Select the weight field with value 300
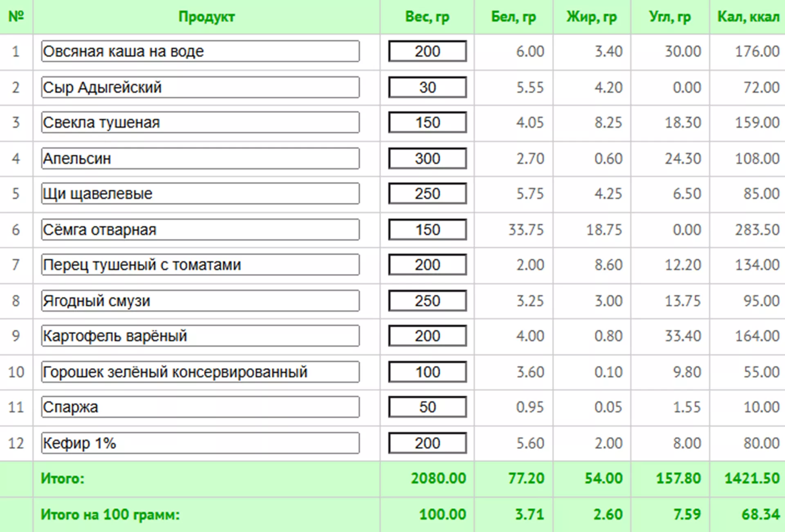 (428, 158)
